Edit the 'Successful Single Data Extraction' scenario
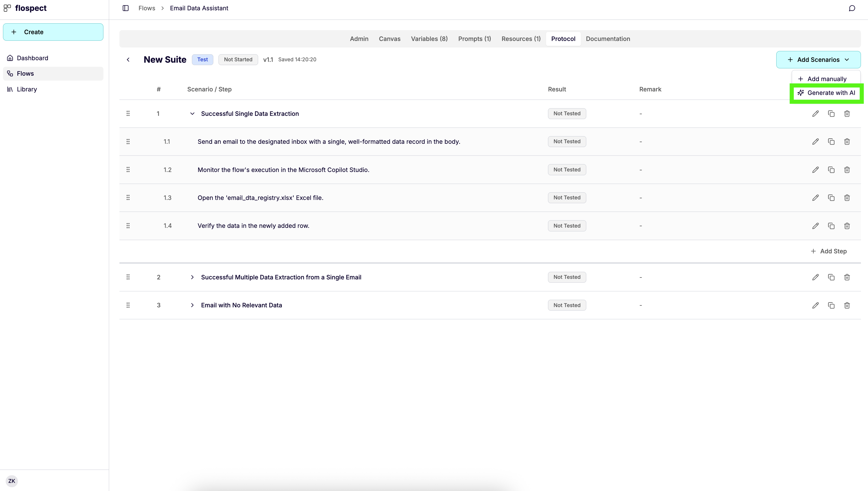The height and width of the screenshot is (491, 868). [816, 114]
